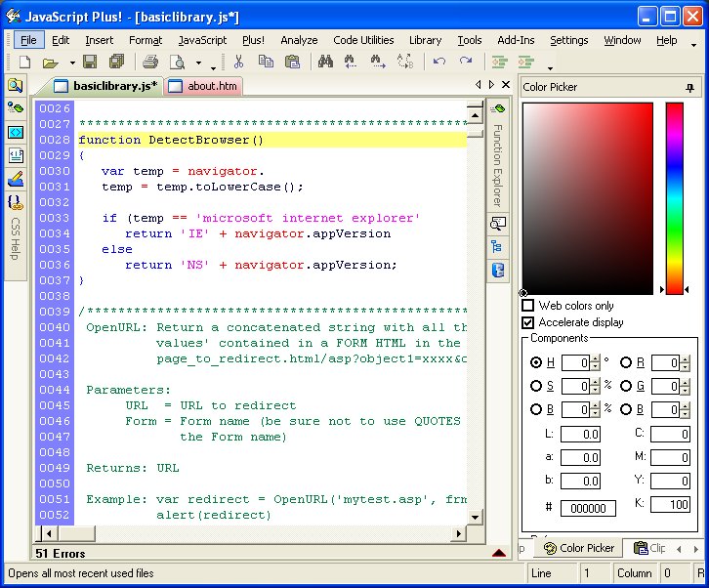Enable Web colors only checkbox
The height and width of the screenshot is (588, 709).
pos(527,306)
